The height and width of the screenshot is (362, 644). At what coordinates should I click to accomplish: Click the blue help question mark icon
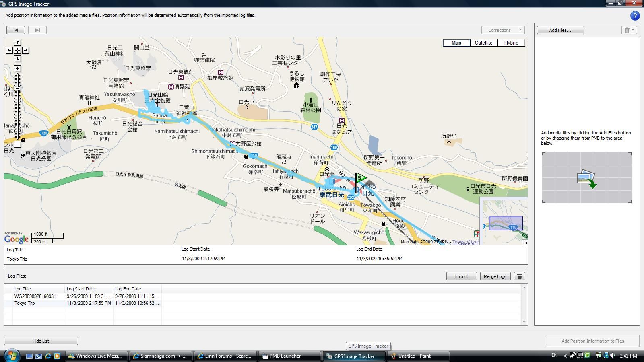(x=635, y=16)
